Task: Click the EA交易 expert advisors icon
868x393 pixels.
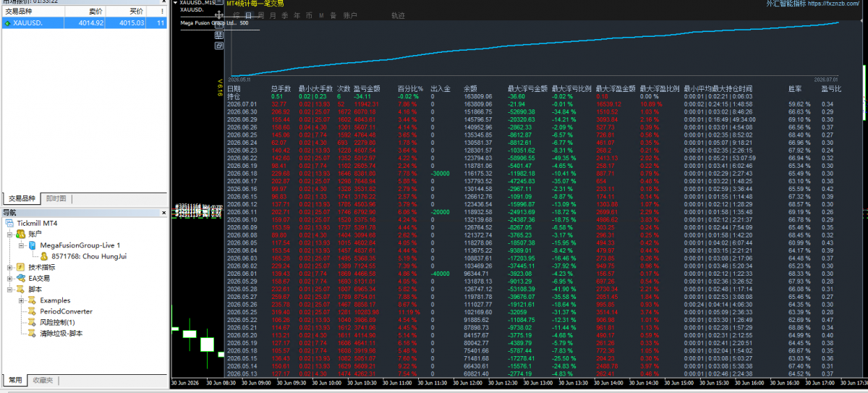Action: click(20, 278)
